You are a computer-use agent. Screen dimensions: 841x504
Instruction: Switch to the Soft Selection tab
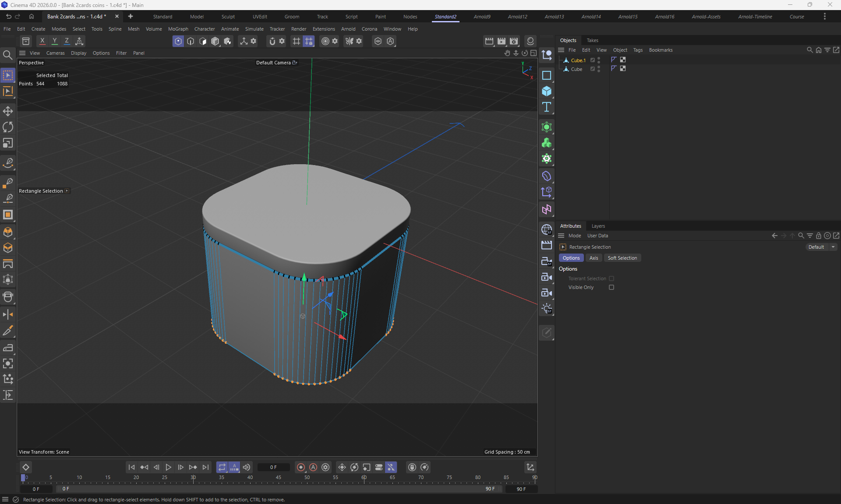point(622,258)
